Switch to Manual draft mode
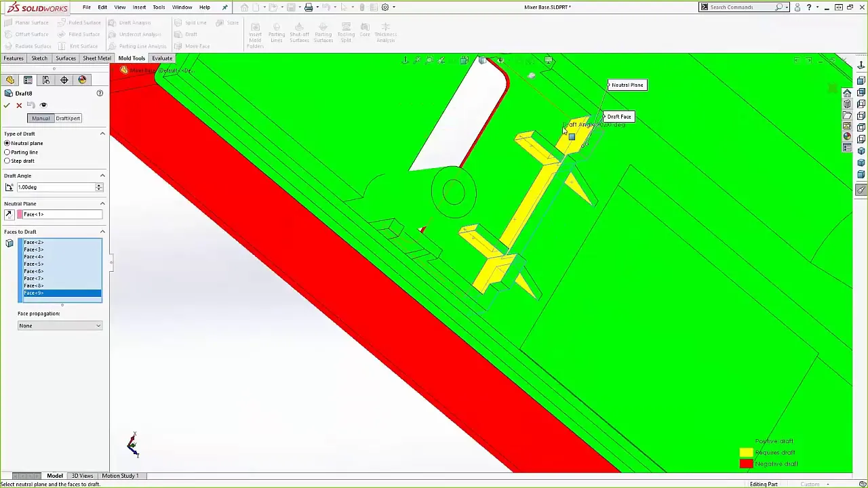The height and width of the screenshot is (488, 868). pyautogui.click(x=41, y=118)
